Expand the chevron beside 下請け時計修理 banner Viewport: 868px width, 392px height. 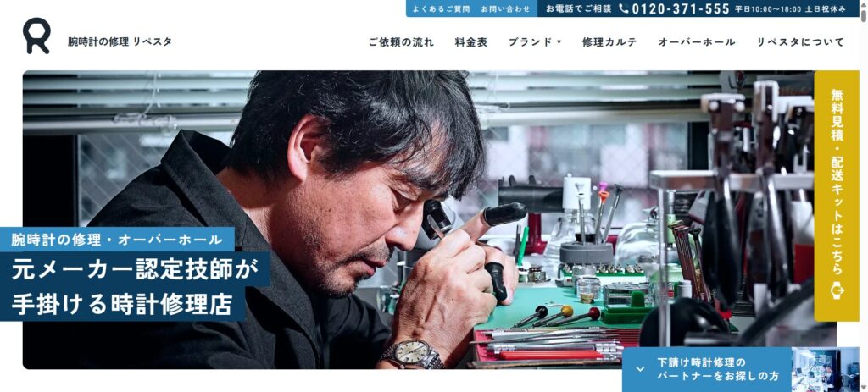click(640, 369)
